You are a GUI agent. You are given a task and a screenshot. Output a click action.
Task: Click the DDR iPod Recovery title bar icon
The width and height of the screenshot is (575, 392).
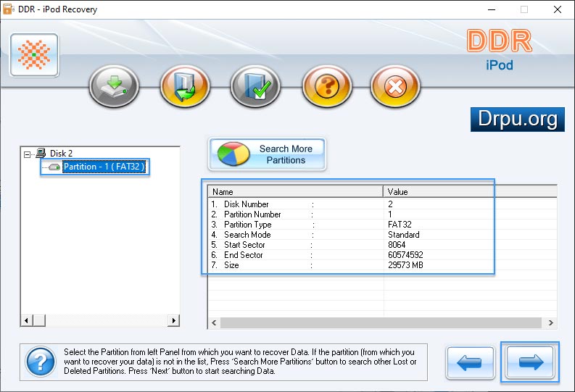[x=8, y=9]
